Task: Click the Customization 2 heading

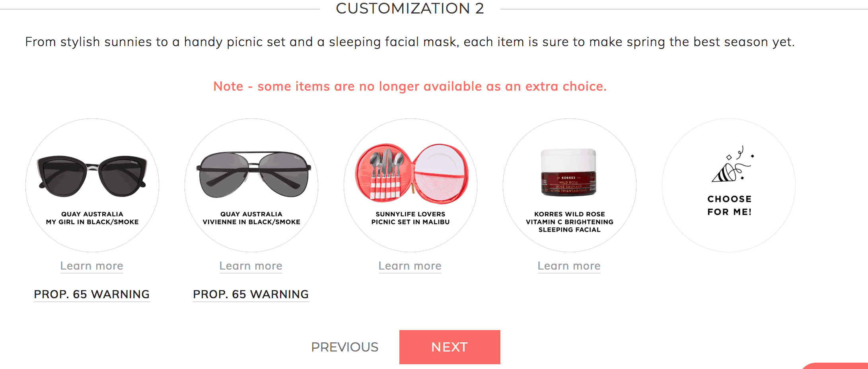Action: coord(410,8)
